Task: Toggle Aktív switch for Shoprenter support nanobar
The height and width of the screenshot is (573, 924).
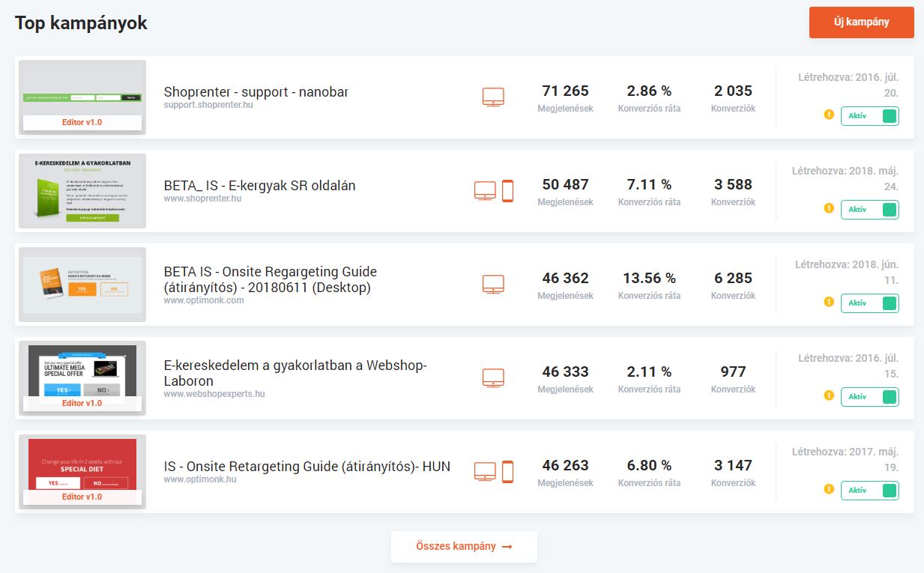Action: (869, 116)
